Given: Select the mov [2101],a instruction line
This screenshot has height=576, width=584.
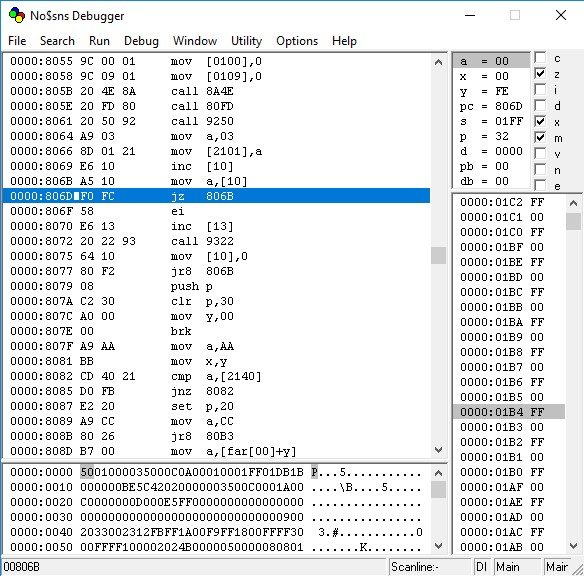Looking at the screenshot, I should [x=216, y=151].
